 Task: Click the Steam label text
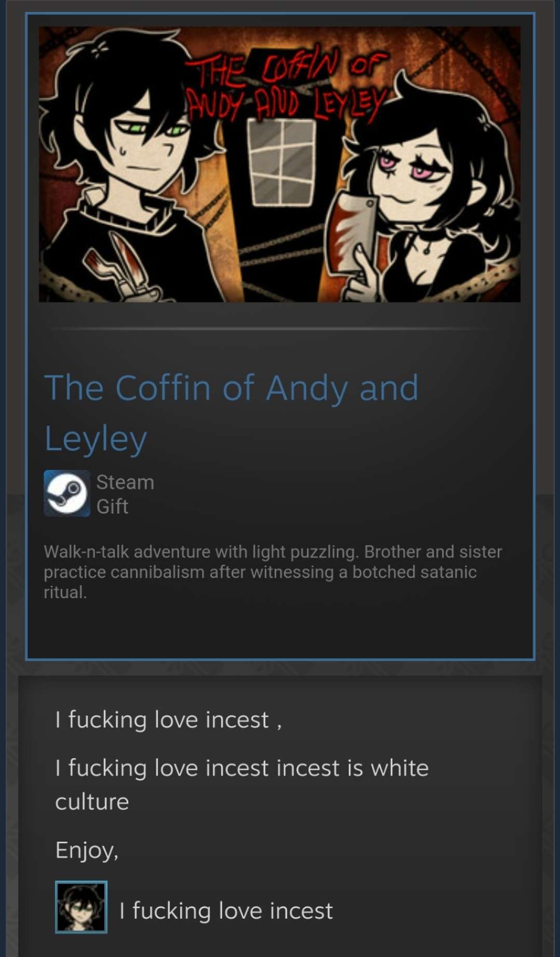(x=125, y=482)
